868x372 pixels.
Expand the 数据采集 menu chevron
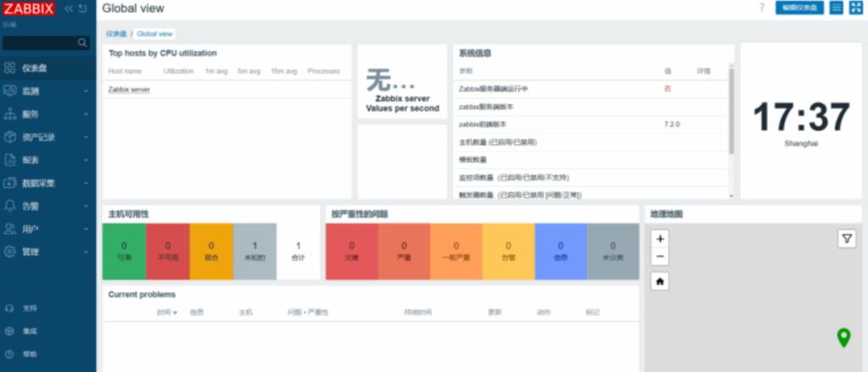pos(86,183)
